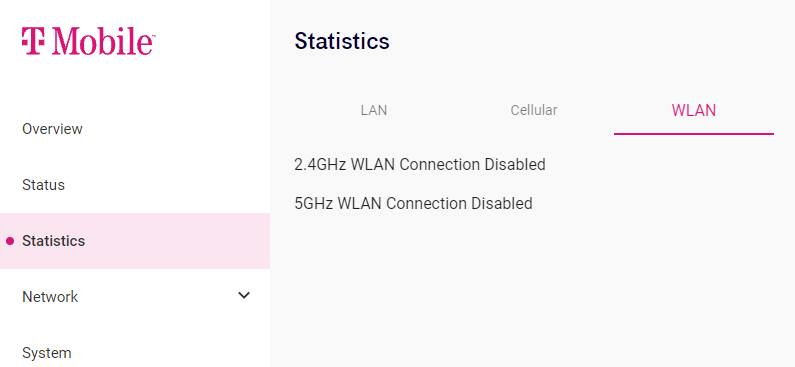This screenshot has height=367, width=795.
Task: Click the Statistics page heading
Action: (x=342, y=41)
